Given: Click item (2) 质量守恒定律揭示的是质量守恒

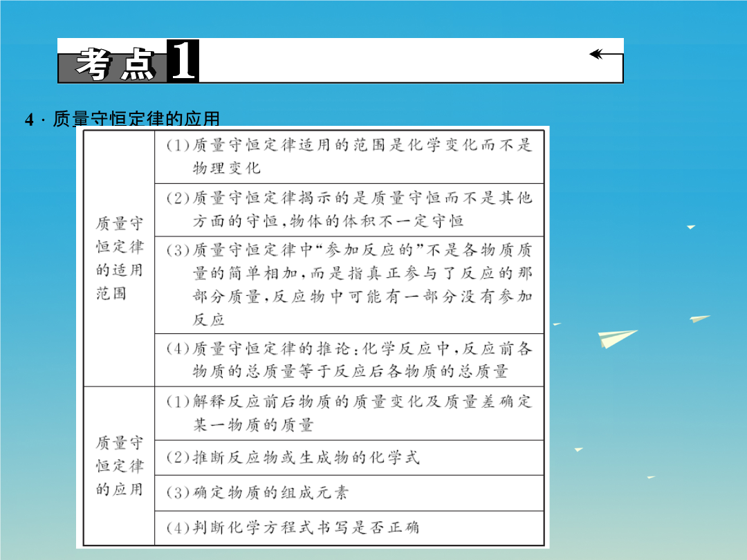Looking at the screenshot, I should 349,210.
